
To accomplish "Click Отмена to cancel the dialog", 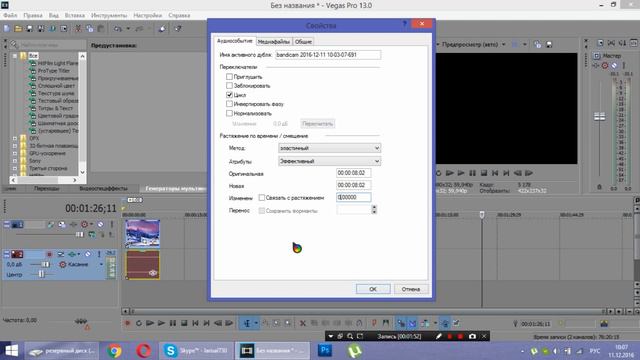I will 411,289.
